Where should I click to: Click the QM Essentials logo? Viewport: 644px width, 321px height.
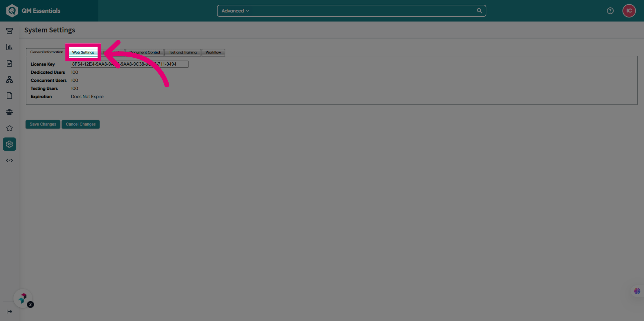click(x=33, y=11)
